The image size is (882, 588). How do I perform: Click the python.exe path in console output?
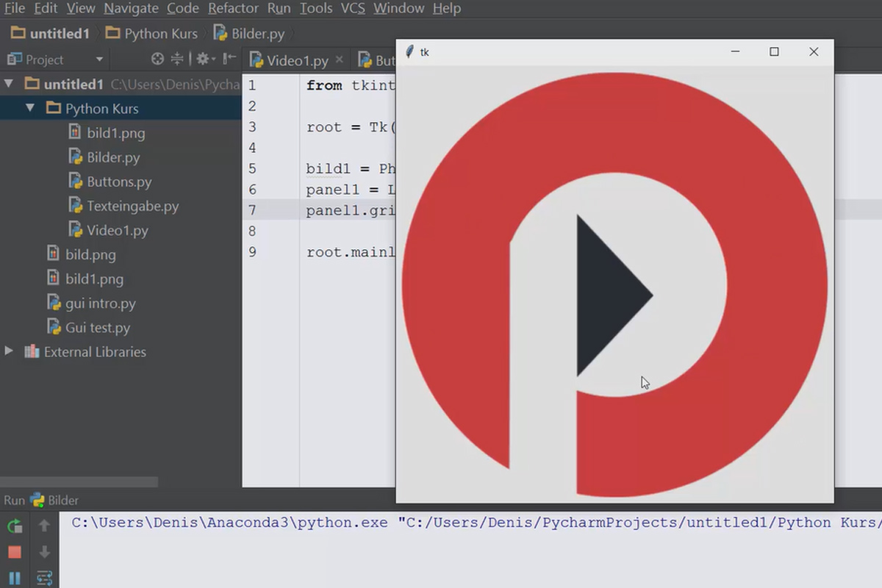point(229,523)
